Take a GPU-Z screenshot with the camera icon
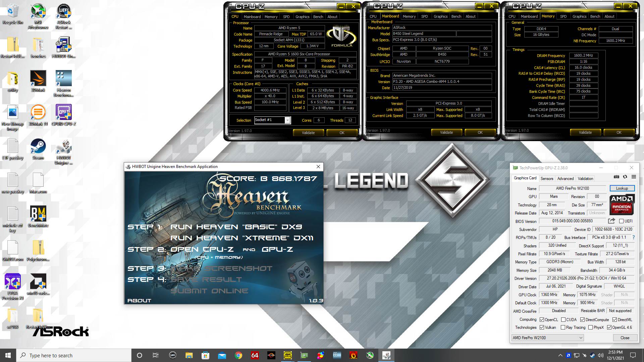This screenshot has height=362, width=644. point(616,177)
